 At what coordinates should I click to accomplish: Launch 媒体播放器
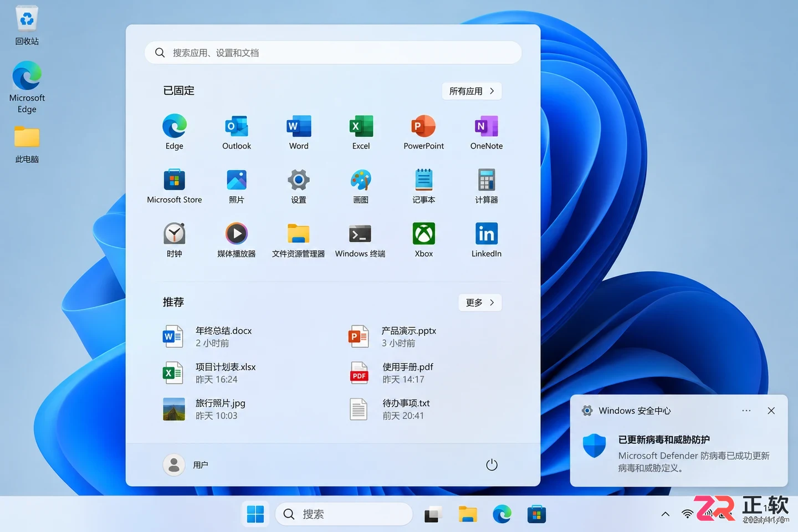point(237,239)
